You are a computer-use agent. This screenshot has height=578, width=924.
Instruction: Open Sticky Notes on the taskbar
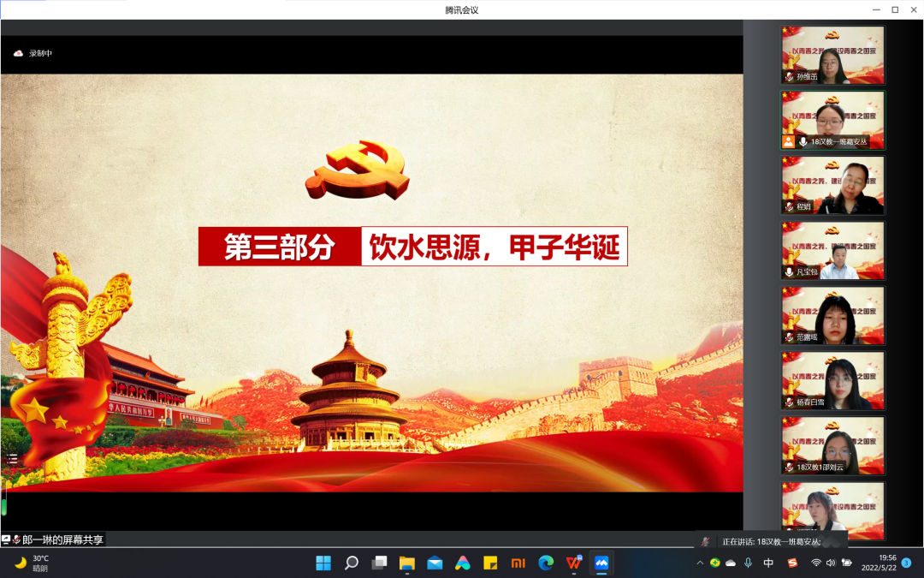pyautogui.click(x=490, y=563)
